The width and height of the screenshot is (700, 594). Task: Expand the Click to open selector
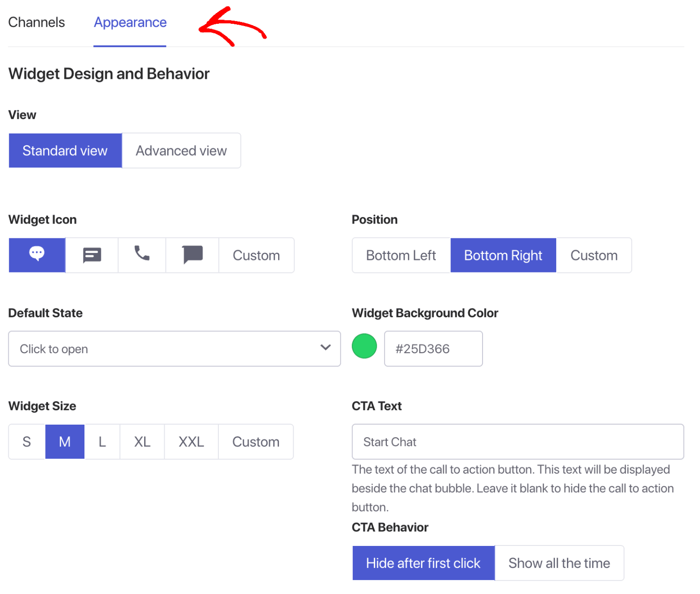(174, 349)
